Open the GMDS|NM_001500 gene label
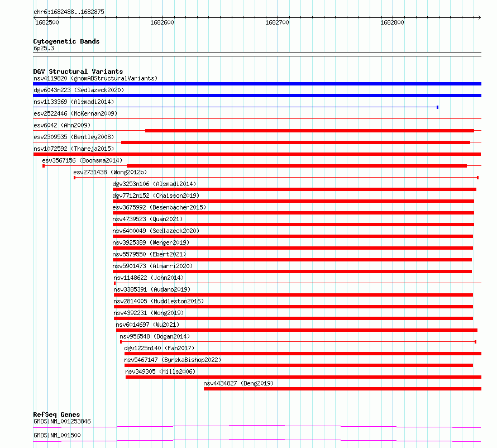Viewport: 497px width, 448px height. click(x=57, y=435)
